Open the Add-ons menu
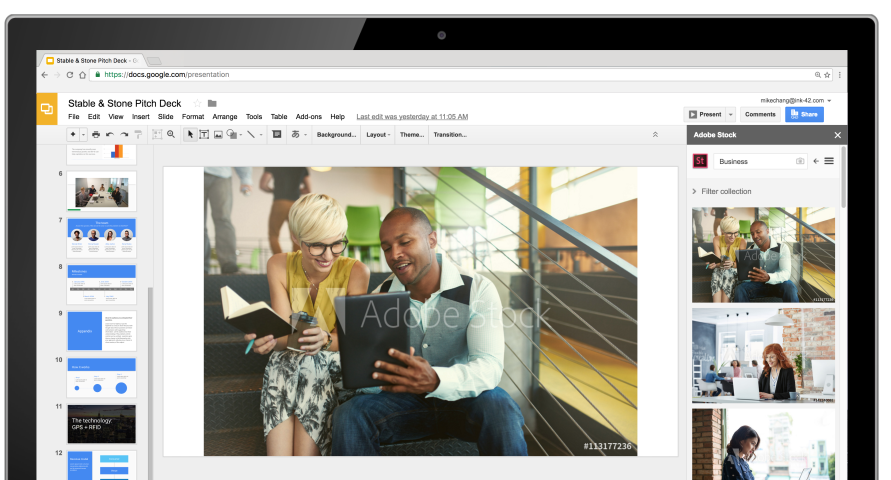The height and width of the screenshot is (480, 891). 309,116
